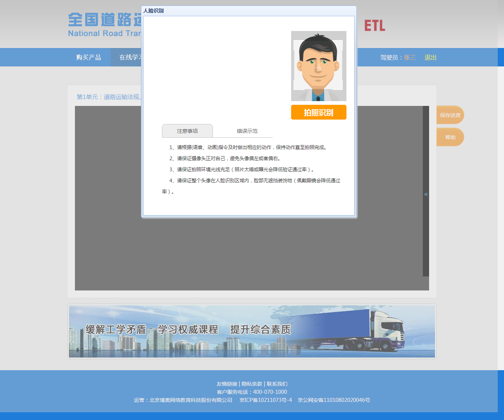Click the site logo 全国道路 at top left

104,25
